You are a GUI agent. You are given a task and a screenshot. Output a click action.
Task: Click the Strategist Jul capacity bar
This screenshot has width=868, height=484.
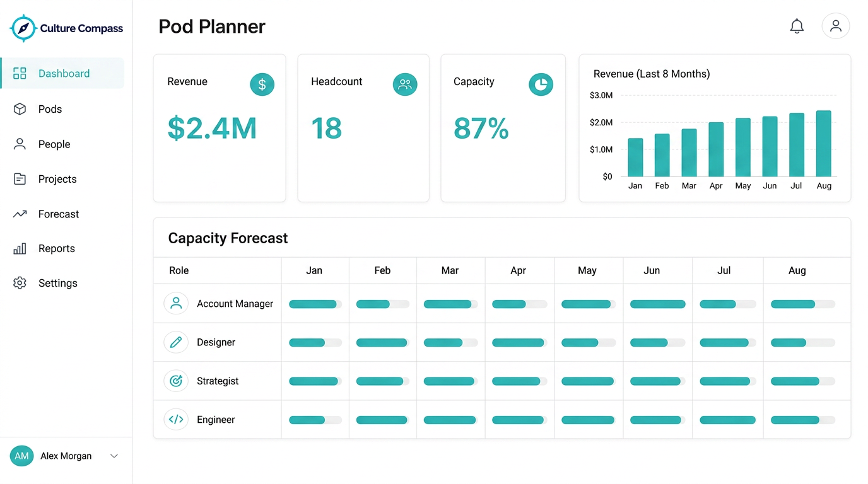tap(728, 381)
